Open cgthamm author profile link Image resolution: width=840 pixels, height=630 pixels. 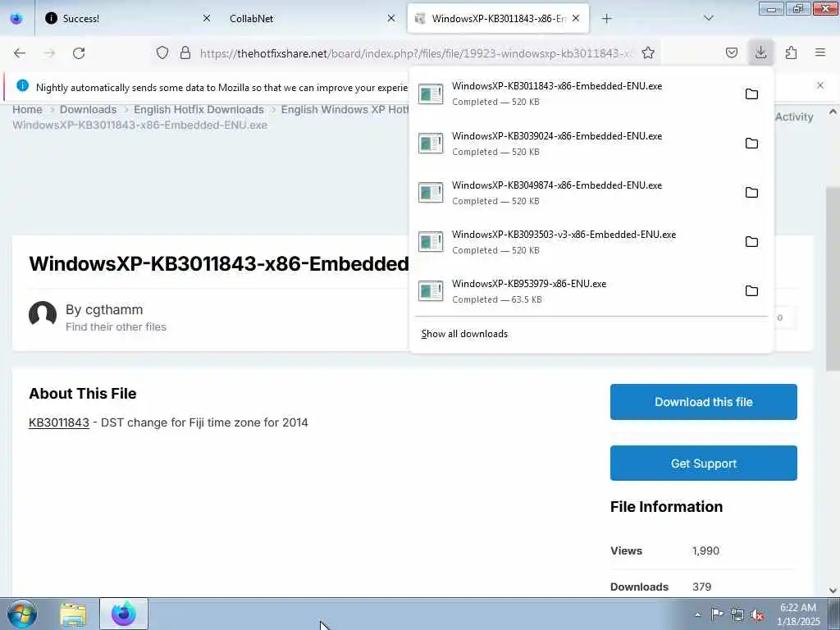click(x=114, y=309)
